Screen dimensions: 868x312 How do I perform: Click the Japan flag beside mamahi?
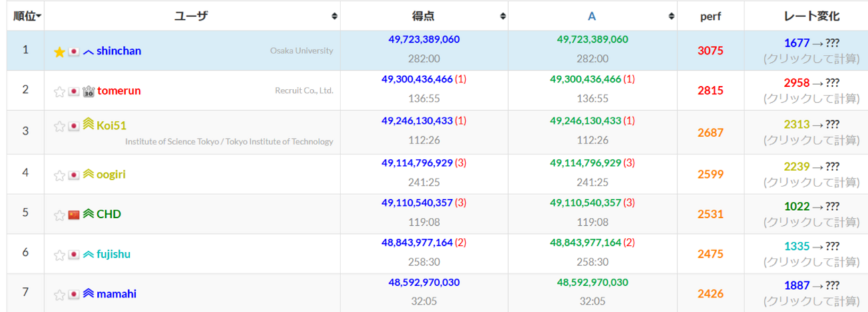(74, 294)
